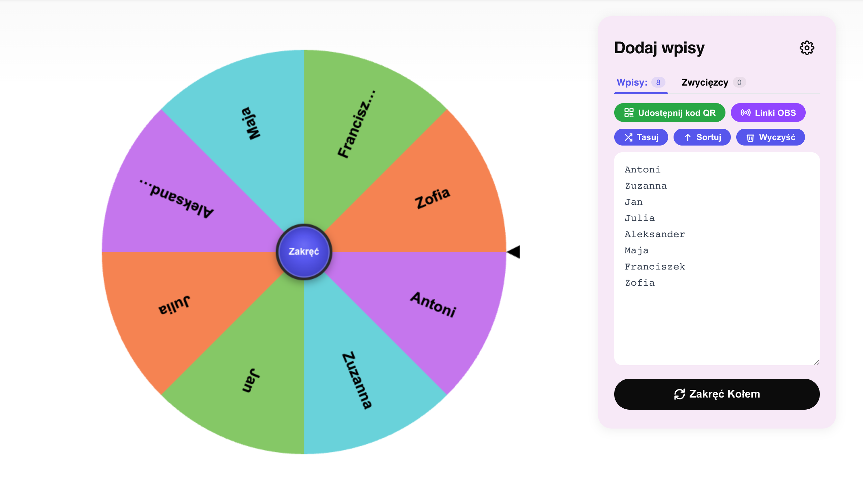863x504 pixels.
Task: Click the center Zakręć wheel button
Action: [x=304, y=252]
